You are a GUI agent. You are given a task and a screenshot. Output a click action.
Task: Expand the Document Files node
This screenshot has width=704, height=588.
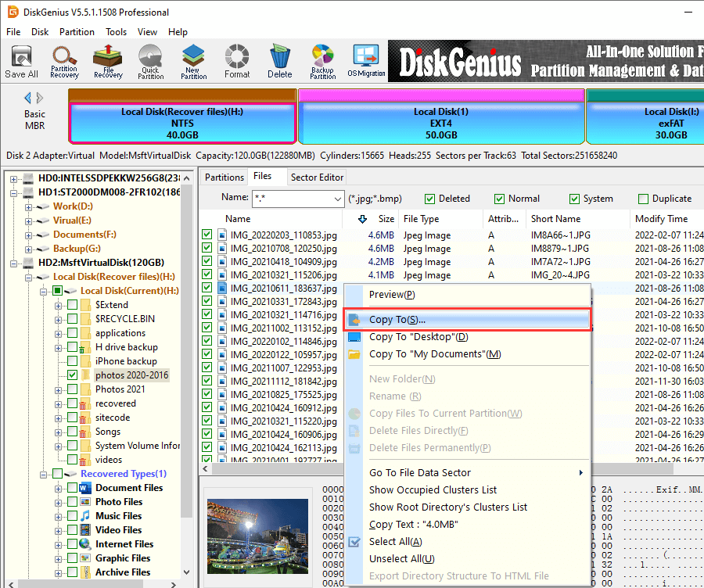coord(58,489)
